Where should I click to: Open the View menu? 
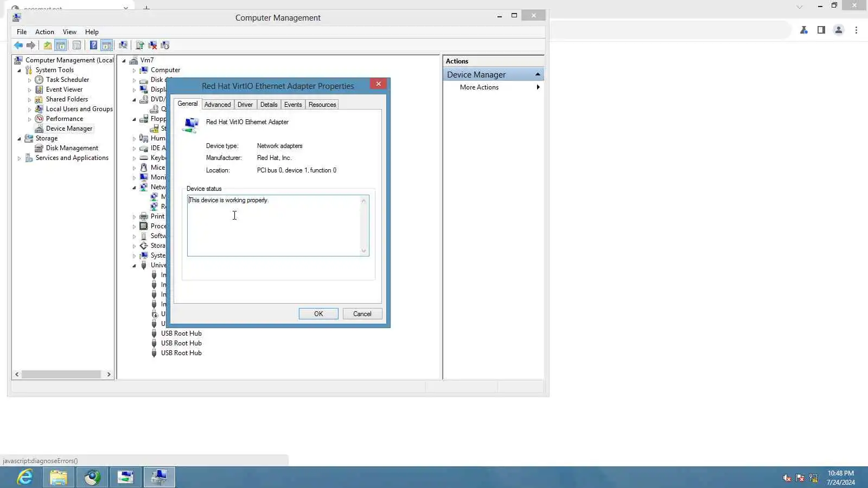69,32
